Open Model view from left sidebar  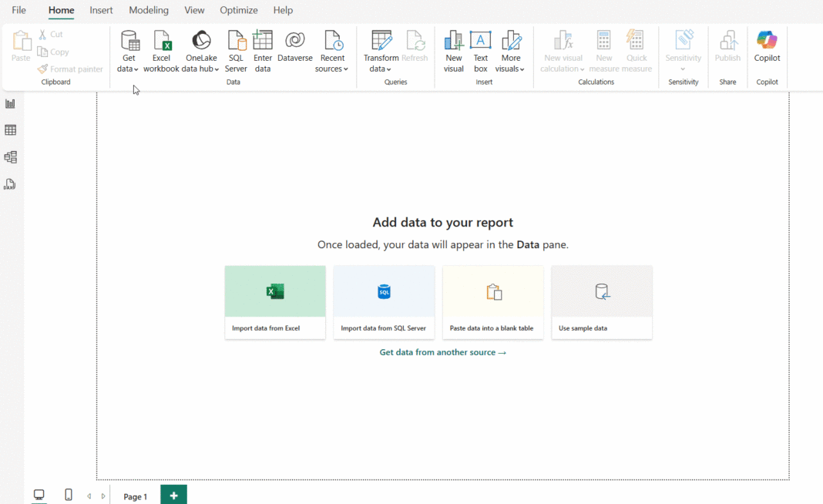[x=10, y=157]
